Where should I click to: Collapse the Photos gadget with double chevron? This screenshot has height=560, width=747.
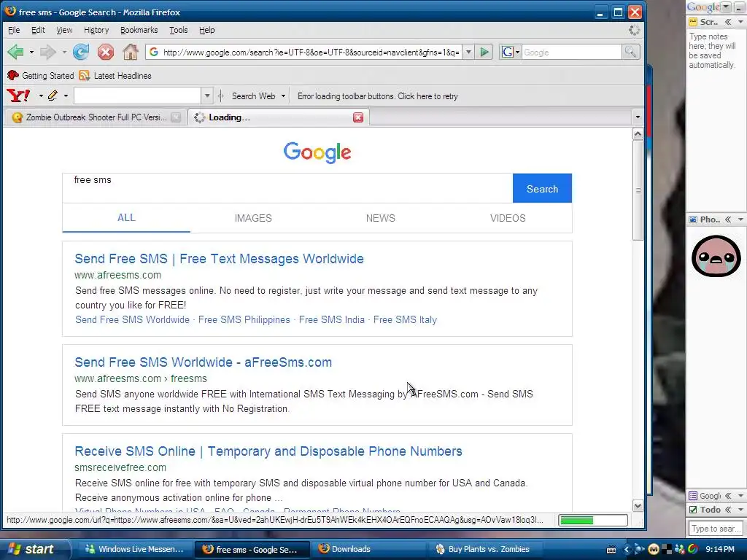pos(728,219)
